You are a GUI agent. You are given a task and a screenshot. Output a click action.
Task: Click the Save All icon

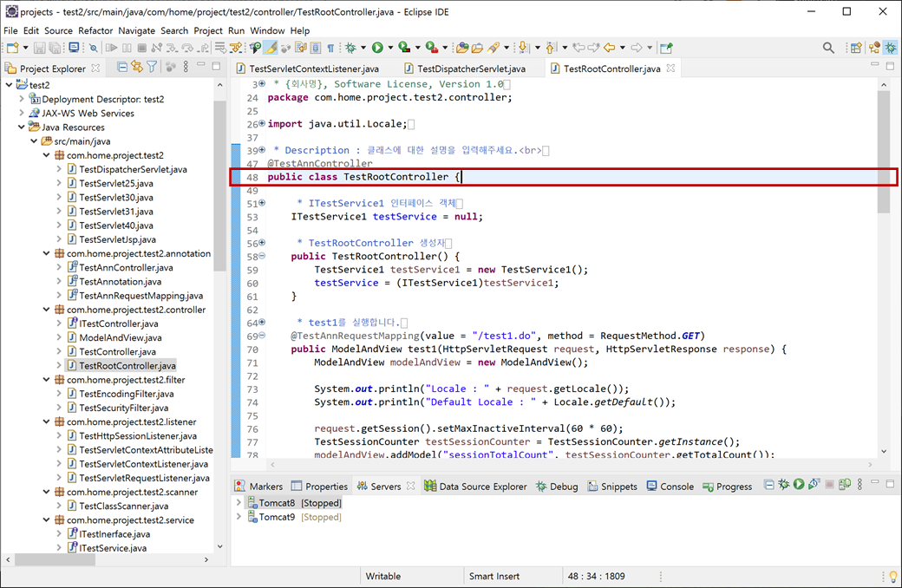click(x=55, y=49)
